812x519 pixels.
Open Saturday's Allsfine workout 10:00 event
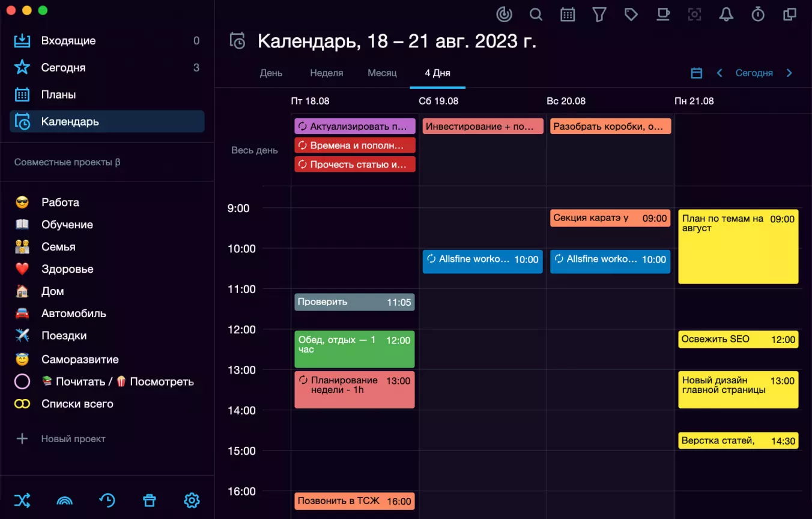(x=482, y=262)
